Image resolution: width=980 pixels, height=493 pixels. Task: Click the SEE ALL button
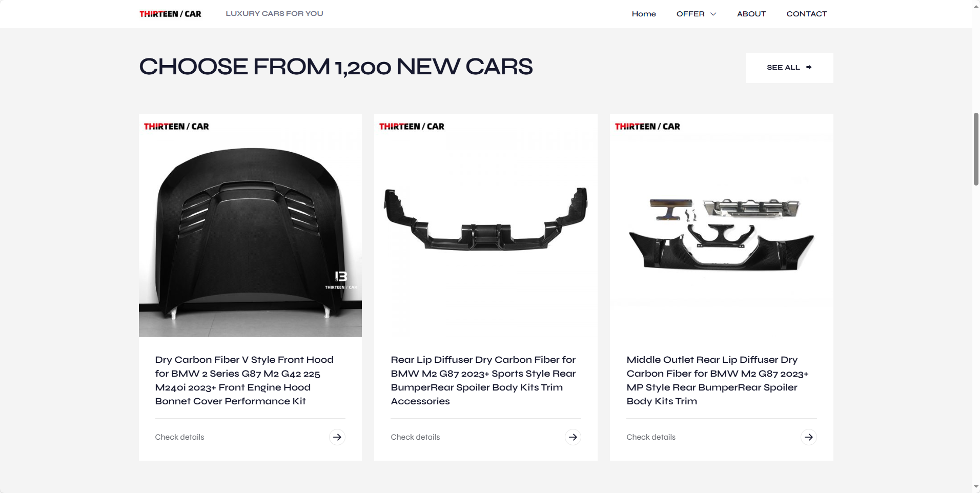click(x=789, y=68)
